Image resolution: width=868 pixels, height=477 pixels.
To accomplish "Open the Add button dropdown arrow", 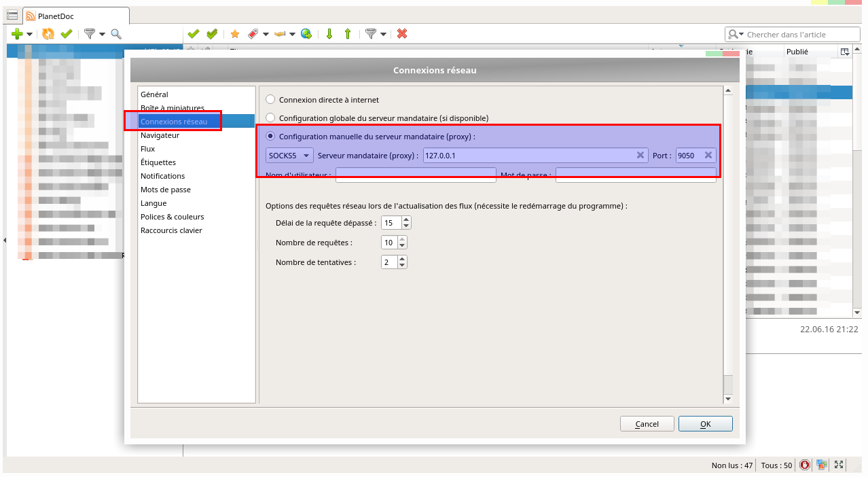I will [x=30, y=34].
